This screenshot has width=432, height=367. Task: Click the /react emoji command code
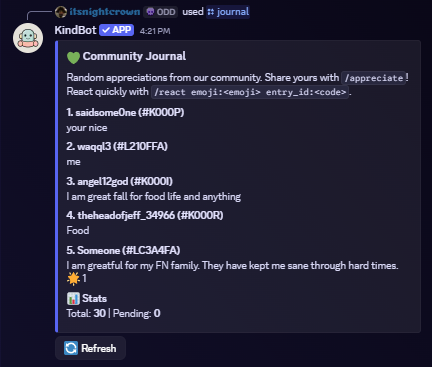(x=250, y=92)
